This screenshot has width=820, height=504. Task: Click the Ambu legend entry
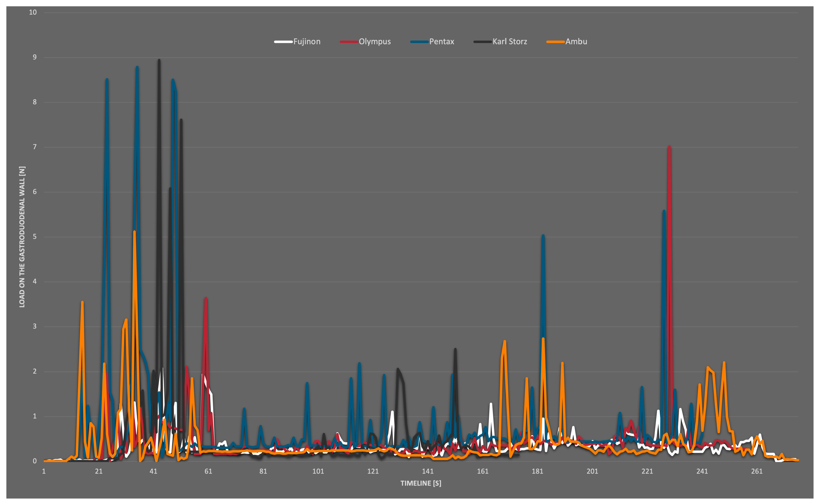tap(576, 42)
